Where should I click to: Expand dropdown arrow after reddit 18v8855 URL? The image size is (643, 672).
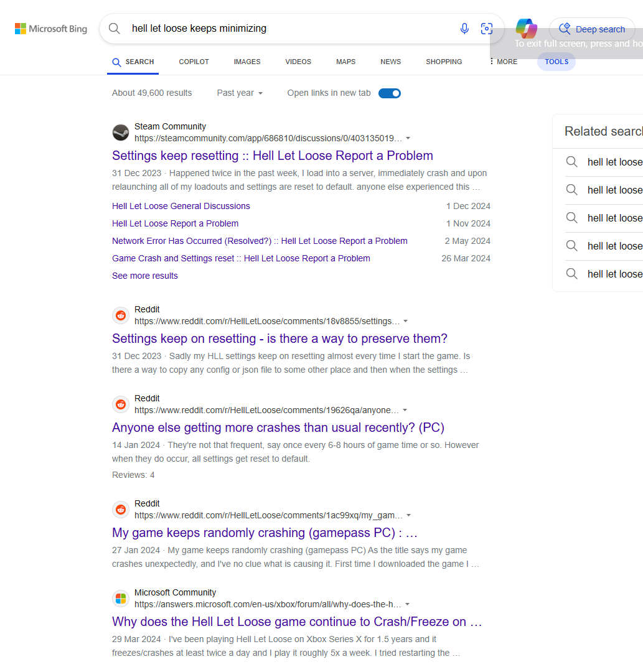click(x=405, y=322)
